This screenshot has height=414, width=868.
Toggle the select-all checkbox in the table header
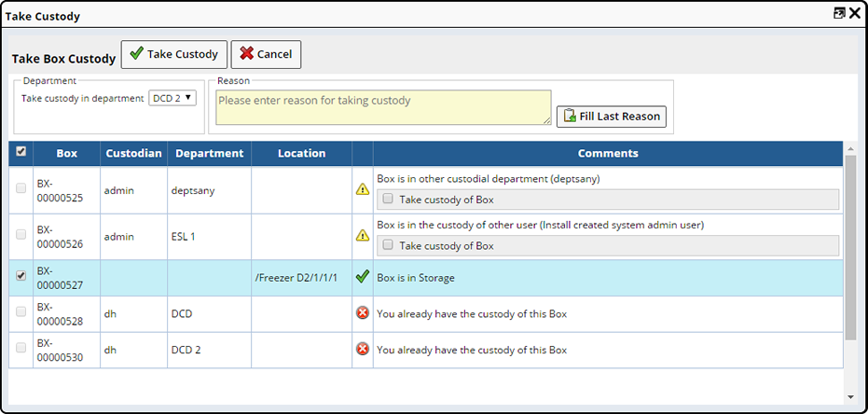[x=21, y=151]
